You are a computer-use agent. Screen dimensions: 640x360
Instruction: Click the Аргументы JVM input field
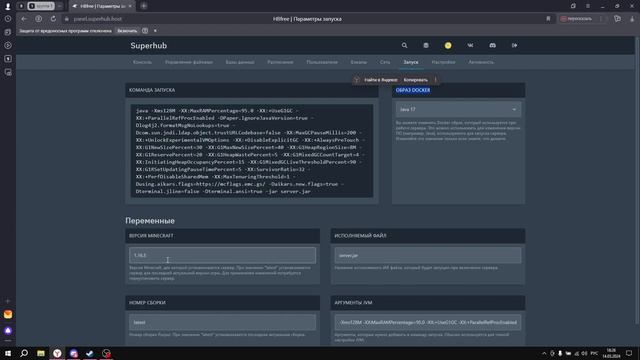428,322
